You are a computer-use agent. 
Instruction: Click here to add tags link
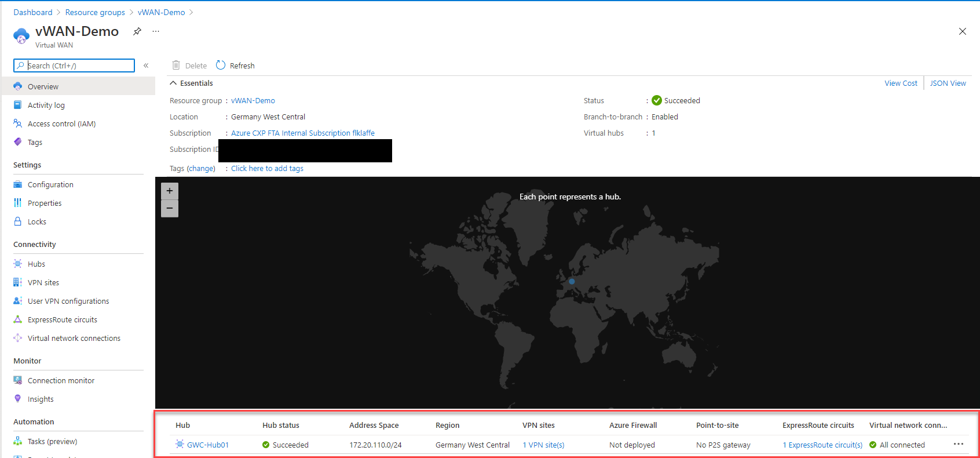[x=267, y=168]
